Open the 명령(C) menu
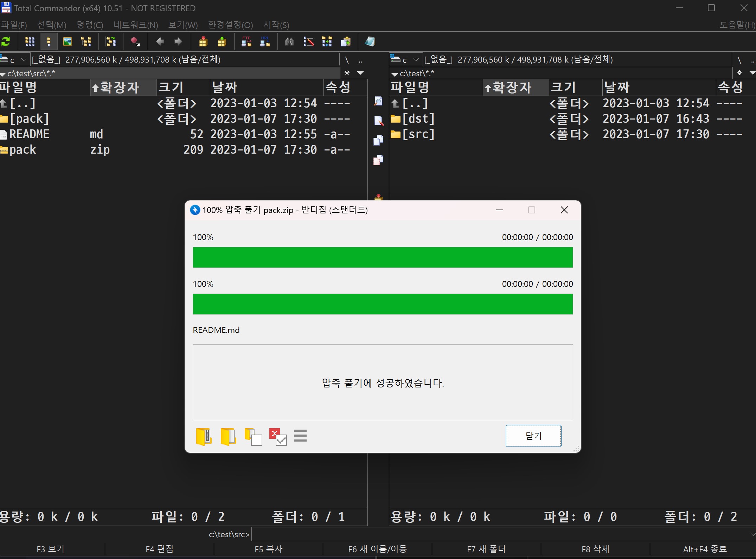 point(90,25)
